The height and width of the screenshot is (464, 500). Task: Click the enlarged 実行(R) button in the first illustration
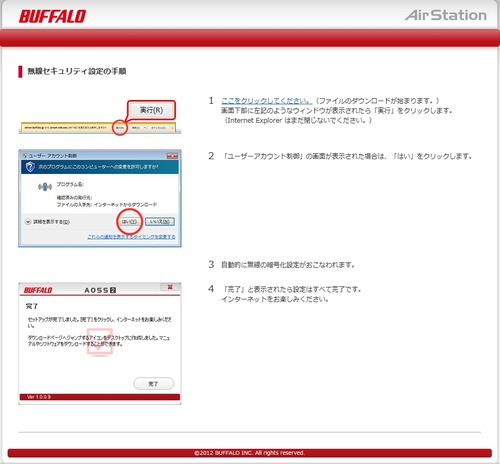(x=151, y=110)
